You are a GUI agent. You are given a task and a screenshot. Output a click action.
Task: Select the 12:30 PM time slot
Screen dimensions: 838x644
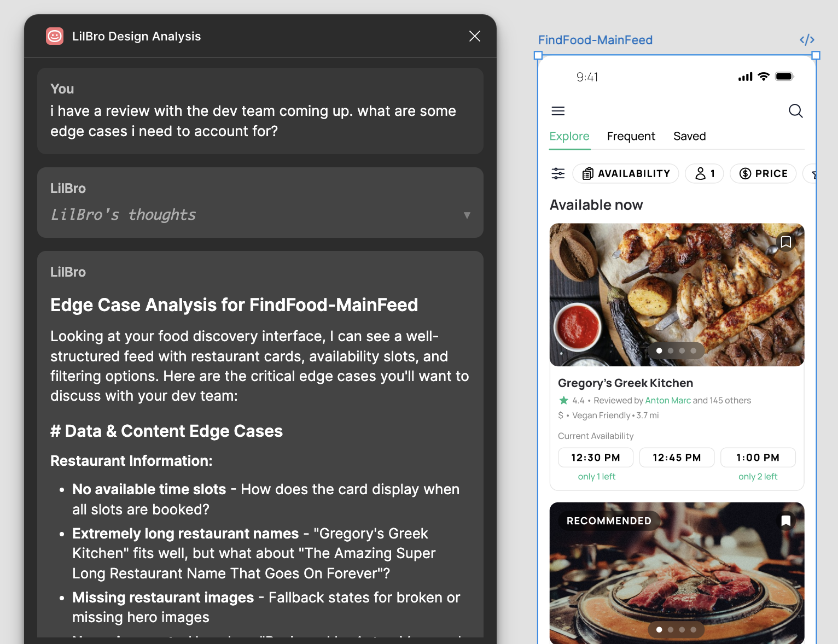[596, 458]
